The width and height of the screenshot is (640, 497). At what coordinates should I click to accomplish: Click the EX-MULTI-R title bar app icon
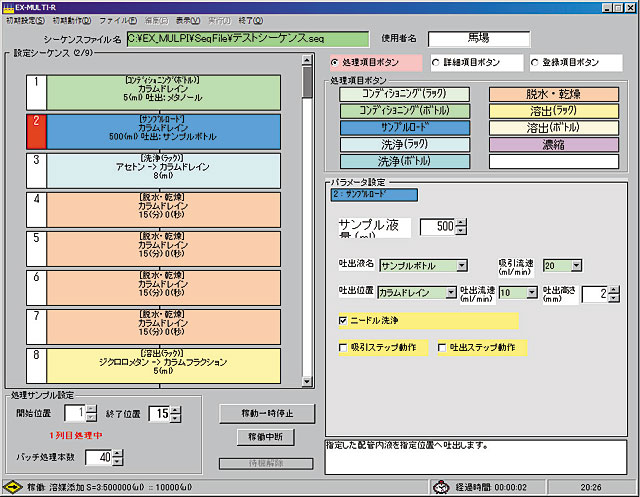pyautogui.click(x=8, y=7)
